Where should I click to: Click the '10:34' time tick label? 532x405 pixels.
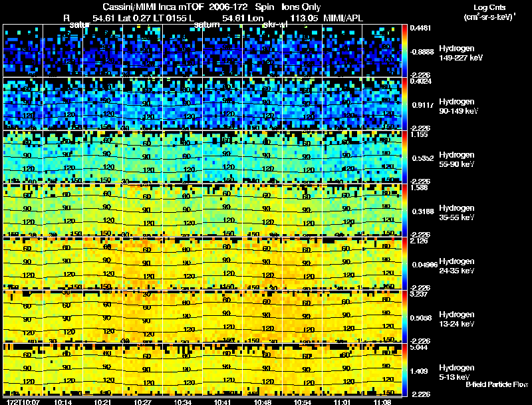182,402
